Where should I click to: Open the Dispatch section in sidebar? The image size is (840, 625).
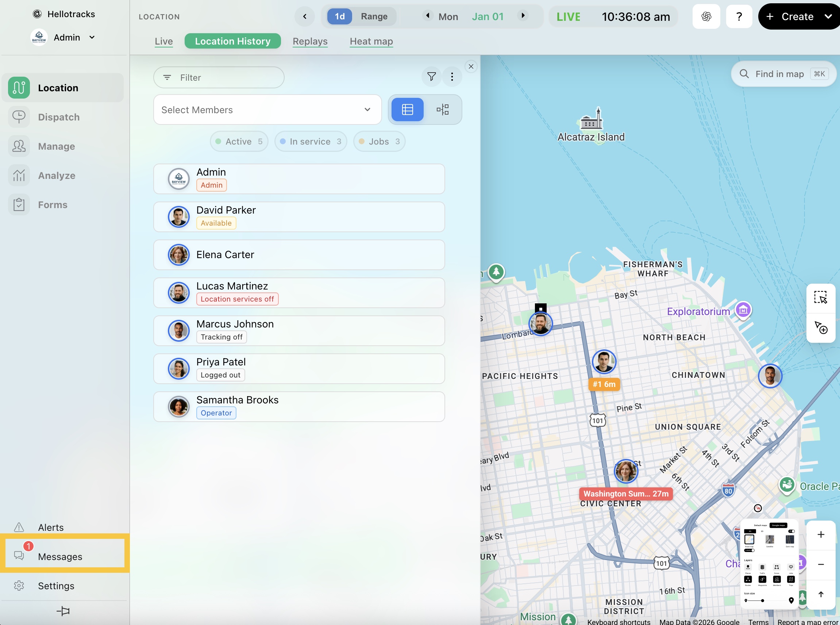[x=62, y=117]
